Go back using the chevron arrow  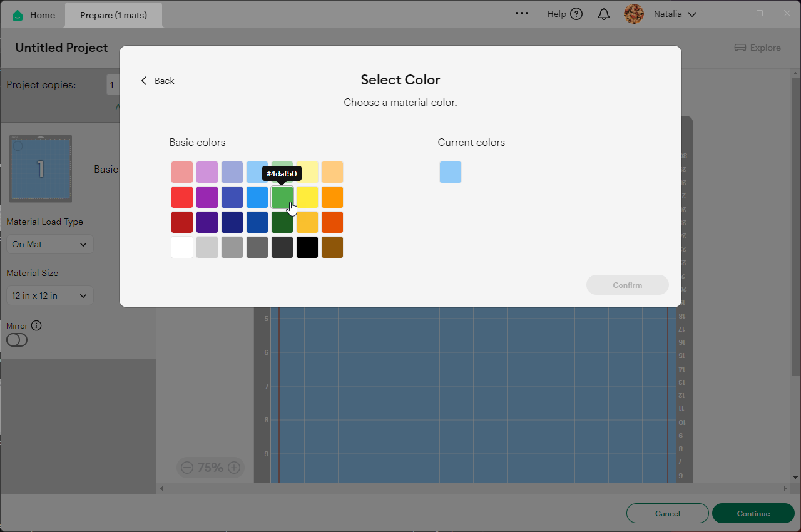[143, 80]
